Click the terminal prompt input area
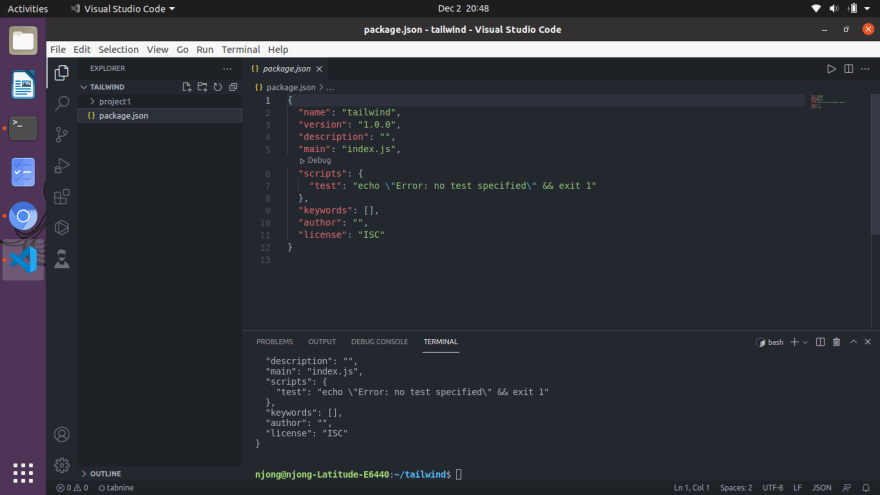 click(459, 475)
